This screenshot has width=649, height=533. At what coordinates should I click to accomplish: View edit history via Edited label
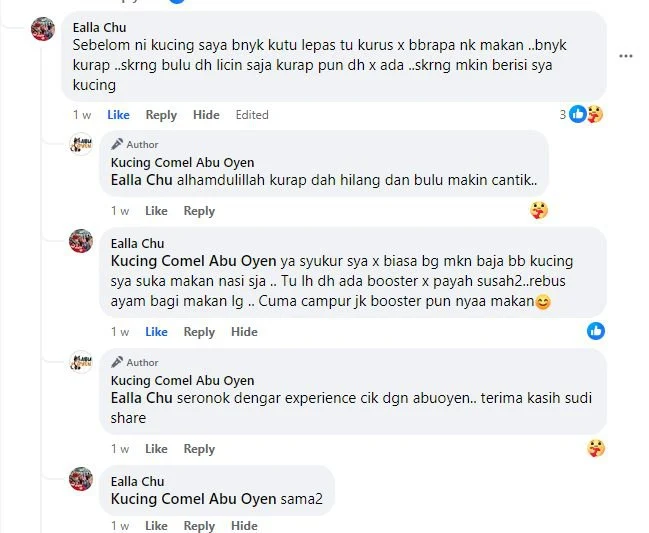coord(252,115)
